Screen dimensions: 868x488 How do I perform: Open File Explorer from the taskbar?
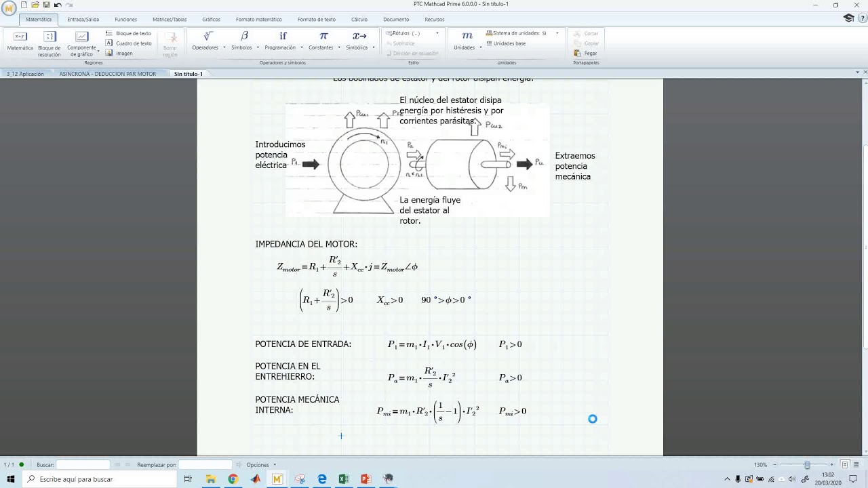coord(210,479)
